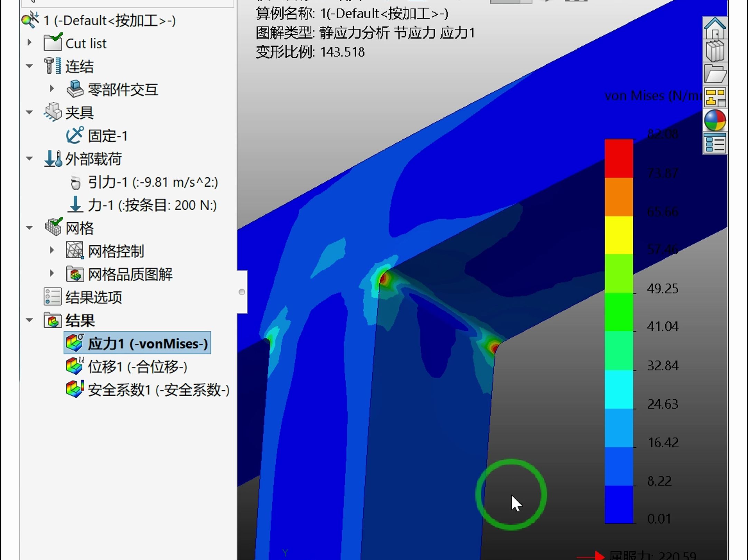Expand the 网格控制 node

pos(52,250)
